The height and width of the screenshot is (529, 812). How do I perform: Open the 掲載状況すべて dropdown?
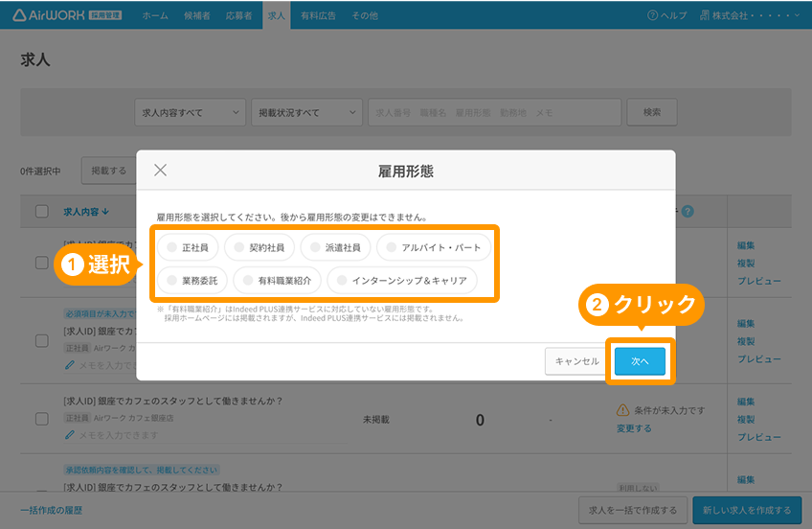click(x=306, y=112)
